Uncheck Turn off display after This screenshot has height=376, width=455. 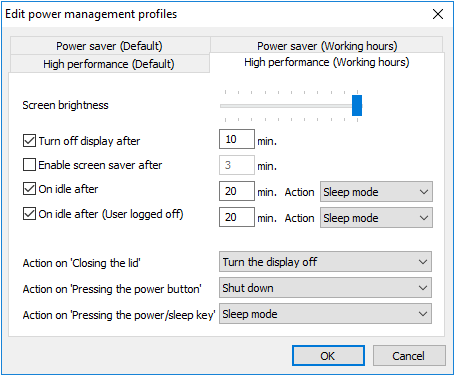(29, 141)
